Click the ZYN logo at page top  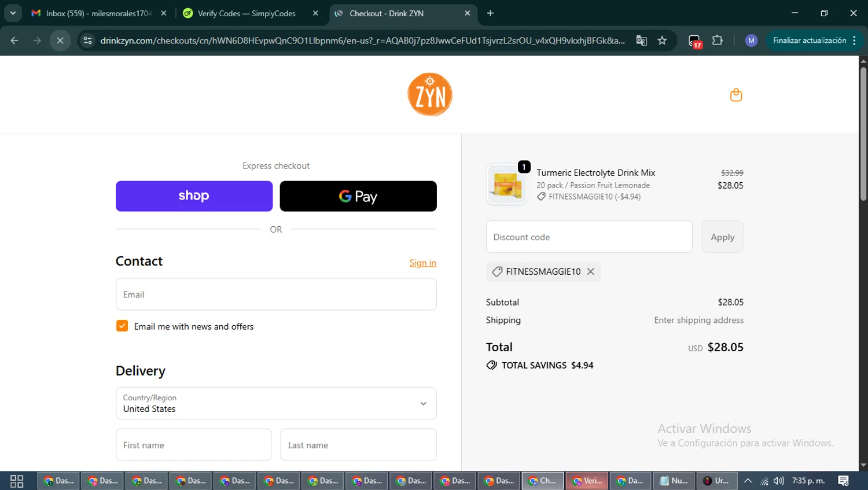430,94
